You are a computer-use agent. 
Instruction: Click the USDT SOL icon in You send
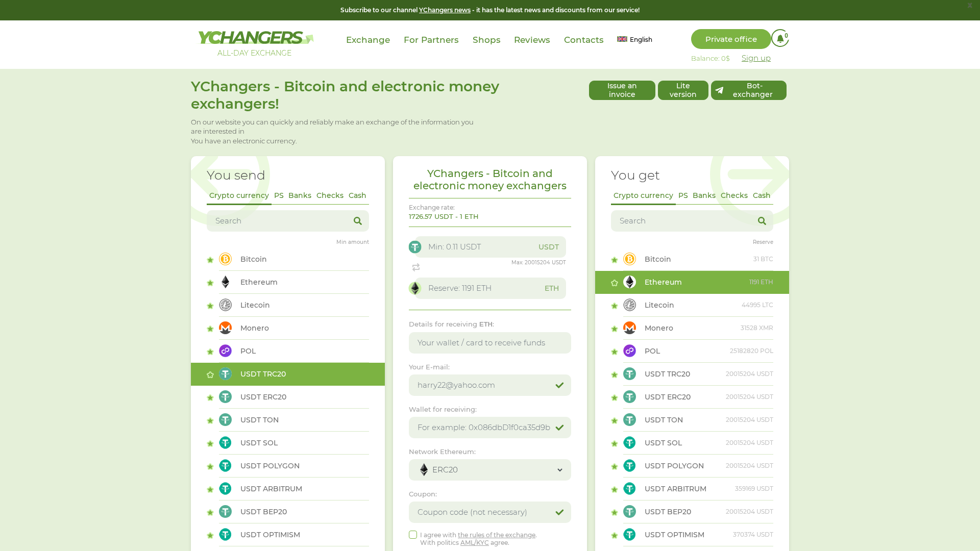tap(225, 443)
